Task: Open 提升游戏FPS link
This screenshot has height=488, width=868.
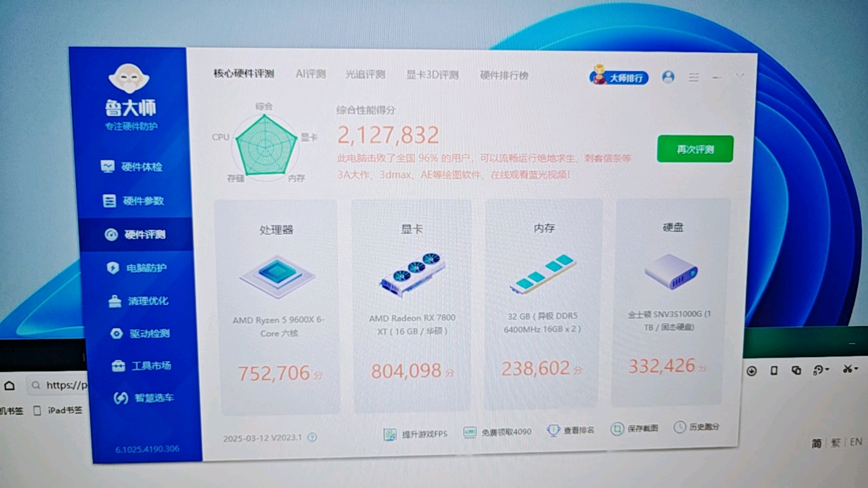Action: click(415, 434)
